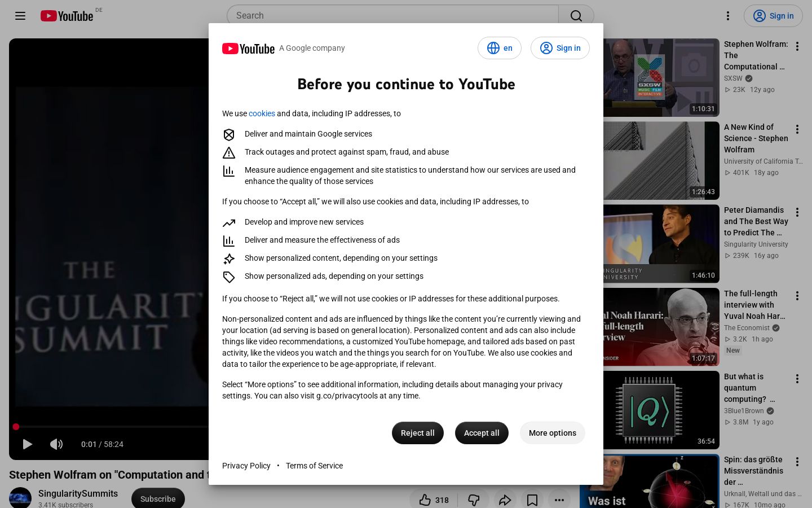Open 3Blue1Brown channel name

click(744, 411)
